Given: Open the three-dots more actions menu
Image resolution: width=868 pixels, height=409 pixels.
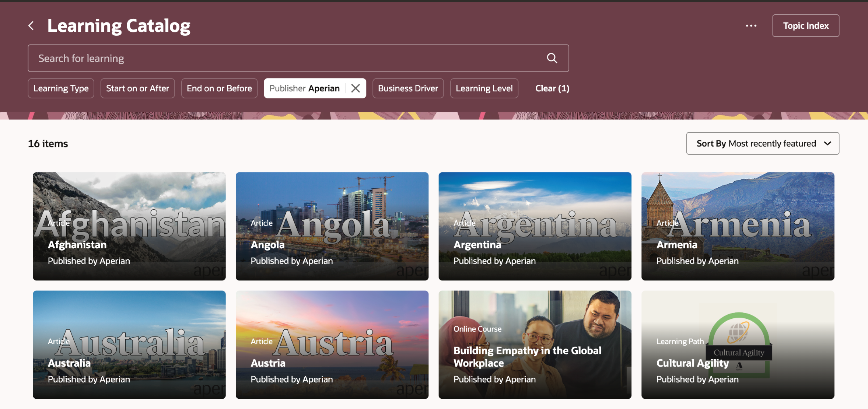Looking at the screenshot, I should 751,26.
